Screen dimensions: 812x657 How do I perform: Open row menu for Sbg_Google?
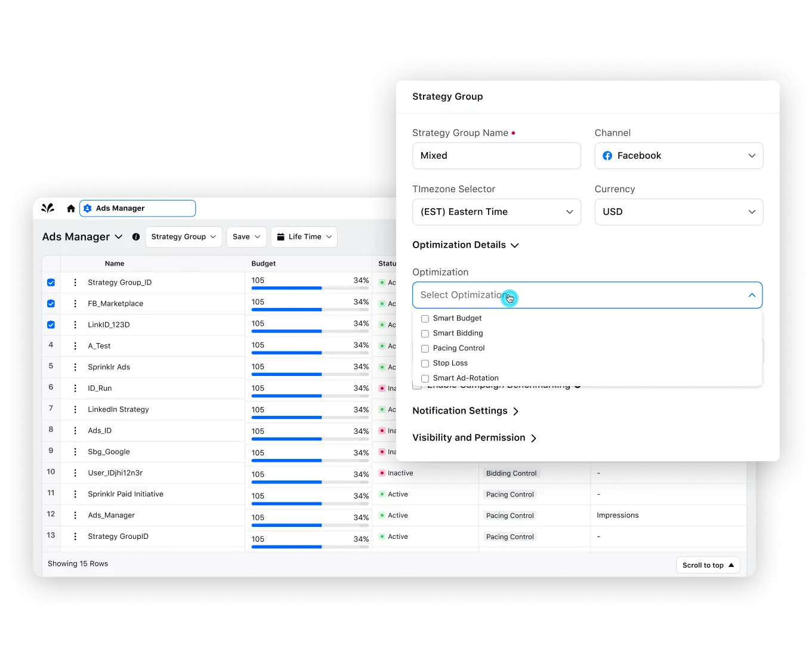75,452
